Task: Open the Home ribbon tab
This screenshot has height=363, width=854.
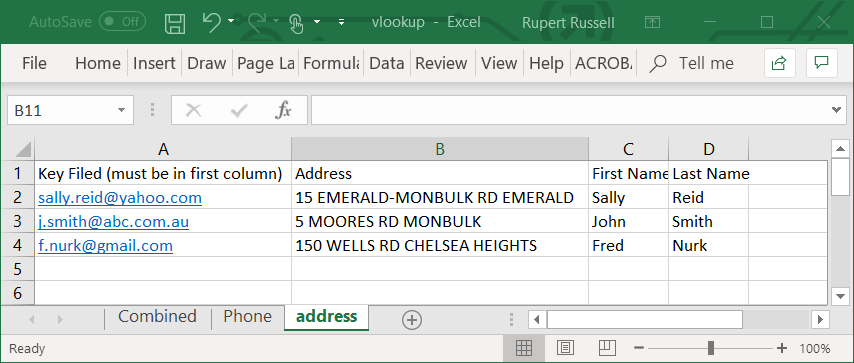Action: (x=97, y=63)
